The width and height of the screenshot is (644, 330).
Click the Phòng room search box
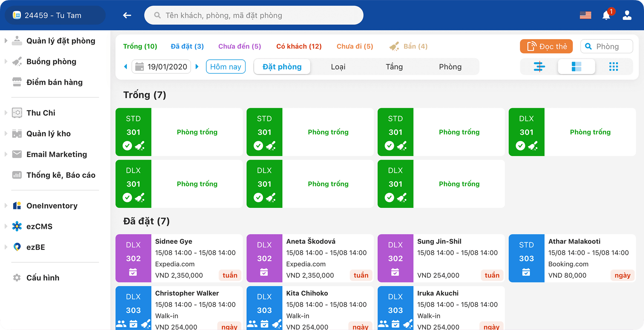[607, 46]
